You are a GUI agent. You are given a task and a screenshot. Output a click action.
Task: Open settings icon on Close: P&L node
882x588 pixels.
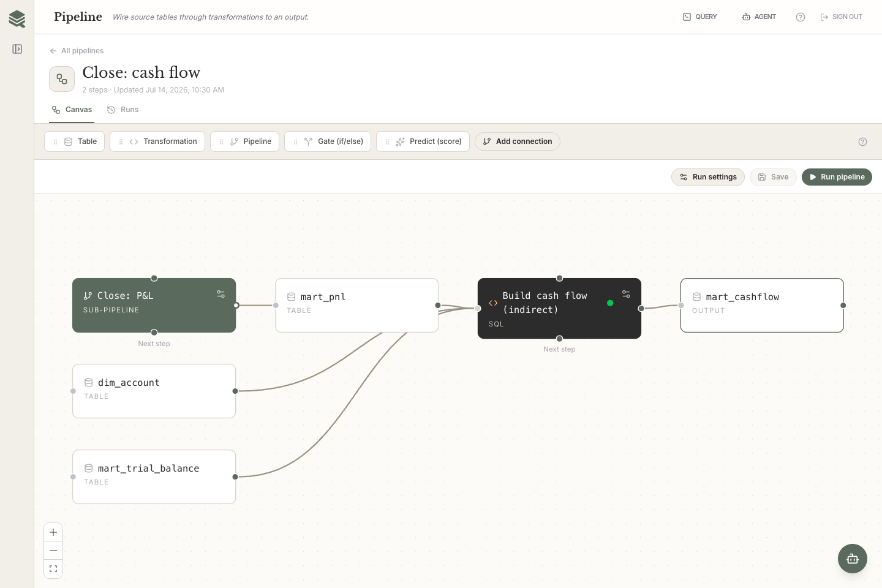[221, 294]
